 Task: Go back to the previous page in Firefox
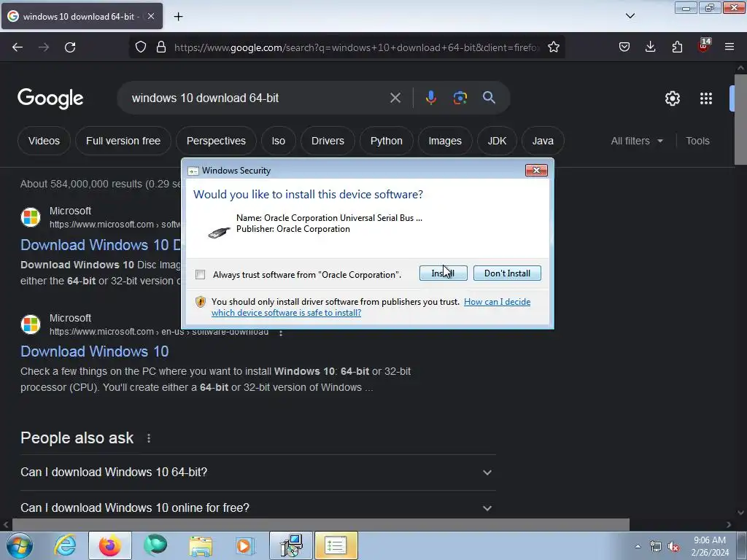pyautogui.click(x=18, y=47)
